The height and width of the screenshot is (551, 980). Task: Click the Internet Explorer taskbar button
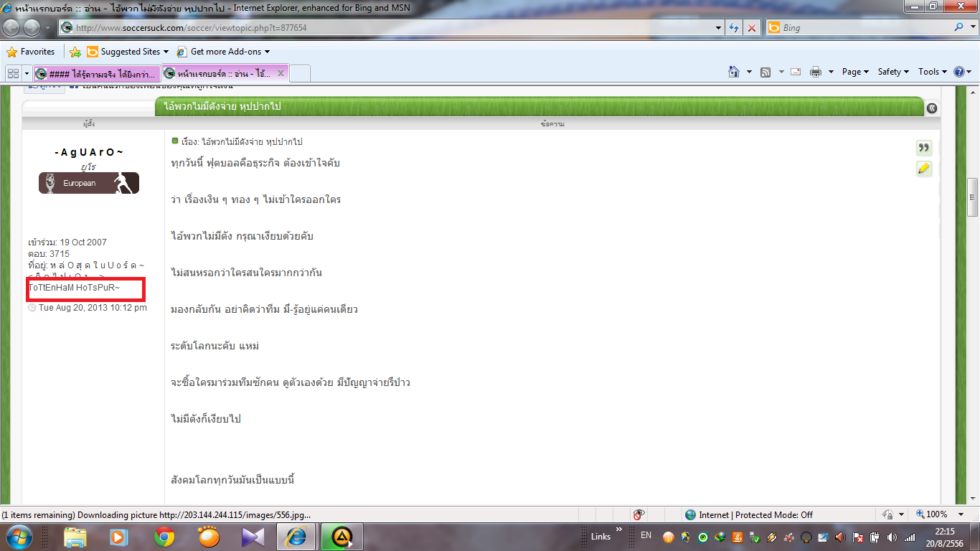click(x=296, y=537)
